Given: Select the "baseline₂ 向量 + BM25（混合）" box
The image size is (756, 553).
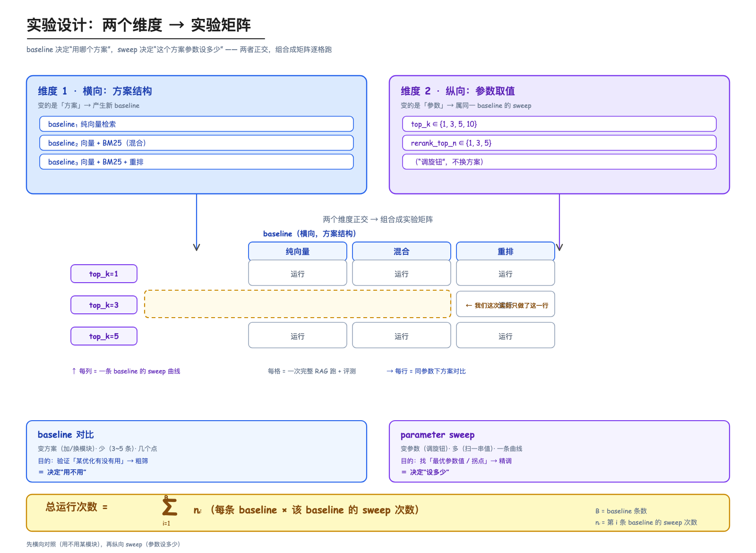Looking at the screenshot, I should [197, 143].
